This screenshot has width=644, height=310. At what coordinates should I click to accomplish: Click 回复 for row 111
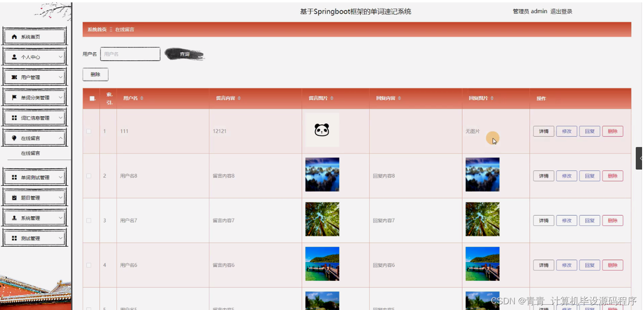[589, 131]
